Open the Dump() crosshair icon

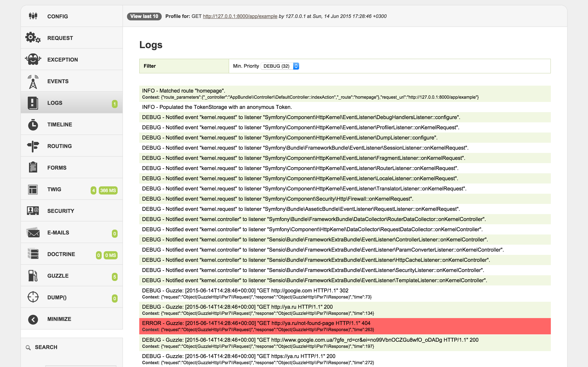coord(33,297)
